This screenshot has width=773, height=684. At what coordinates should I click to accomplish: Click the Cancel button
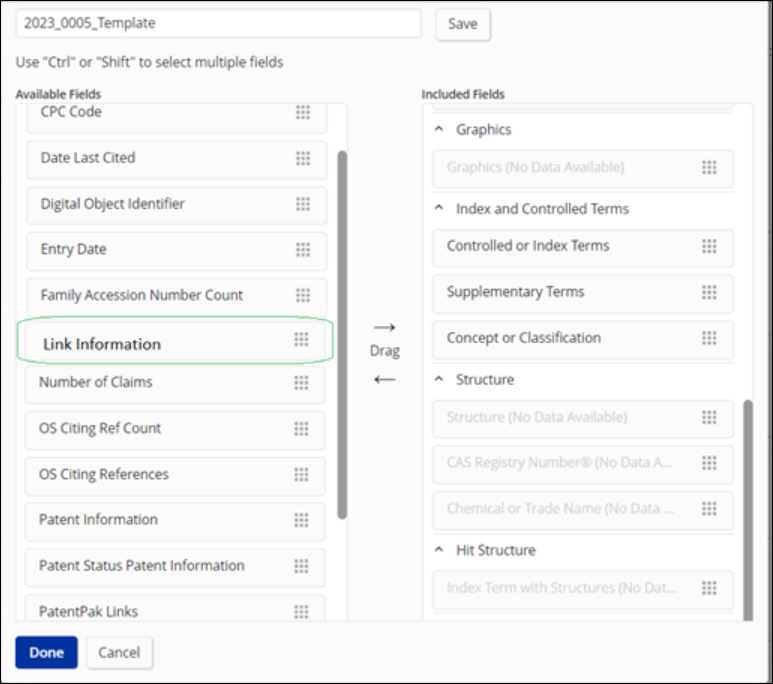click(x=119, y=652)
